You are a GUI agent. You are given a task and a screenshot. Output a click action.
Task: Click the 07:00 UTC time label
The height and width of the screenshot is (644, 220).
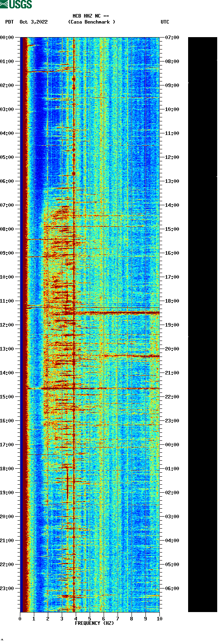click(x=172, y=38)
